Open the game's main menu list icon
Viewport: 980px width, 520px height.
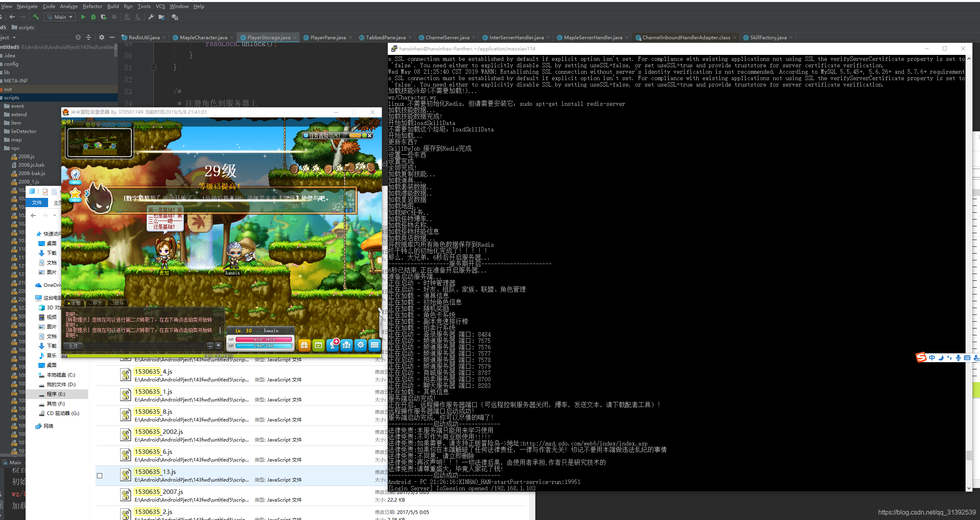point(375,345)
